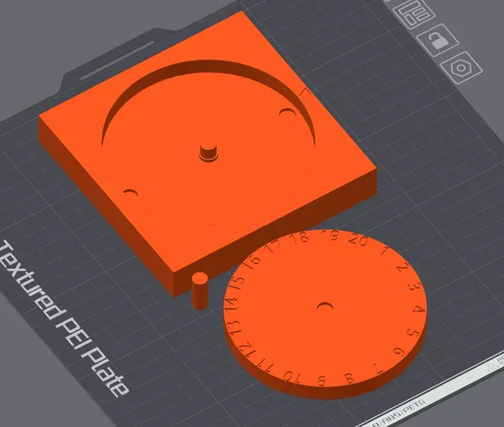Select the numbered dial disc model
Viewport: 504px width, 427px height.
[x=324, y=314]
